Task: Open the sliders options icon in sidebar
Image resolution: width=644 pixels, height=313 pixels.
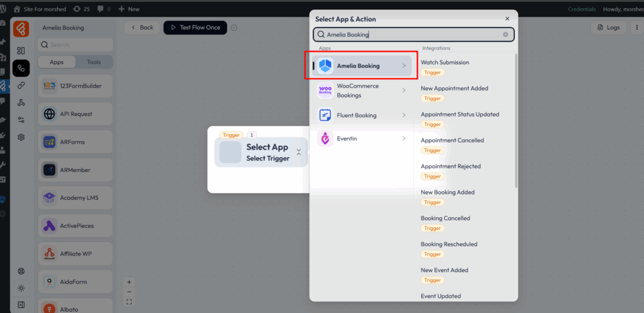Action: [21, 120]
